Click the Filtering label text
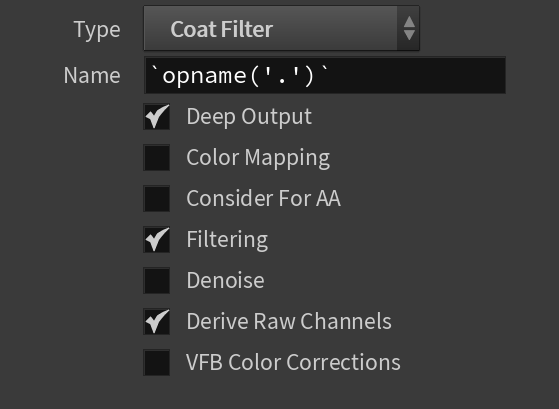This screenshot has height=409, width=559. tap(227, 240)
